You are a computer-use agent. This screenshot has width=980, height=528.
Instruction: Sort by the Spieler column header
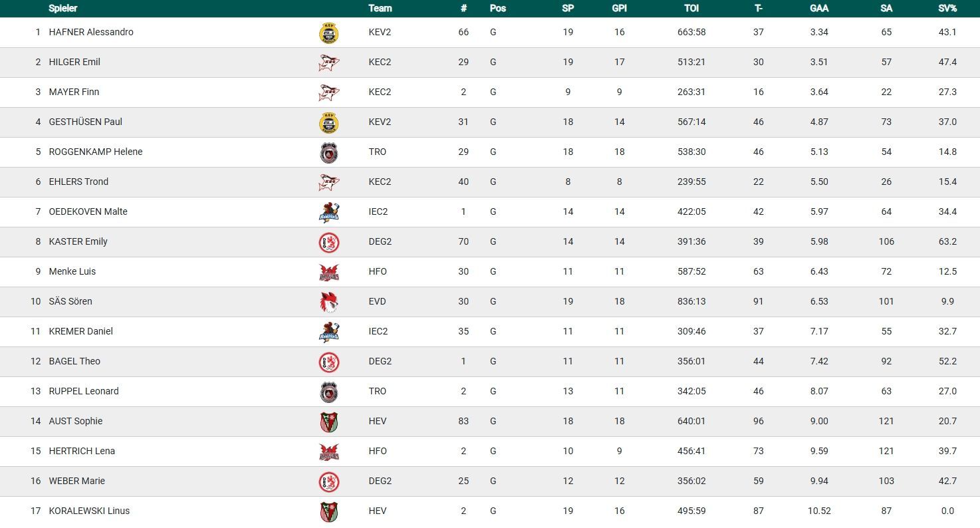pyautogui.click(x=63, y=9)
